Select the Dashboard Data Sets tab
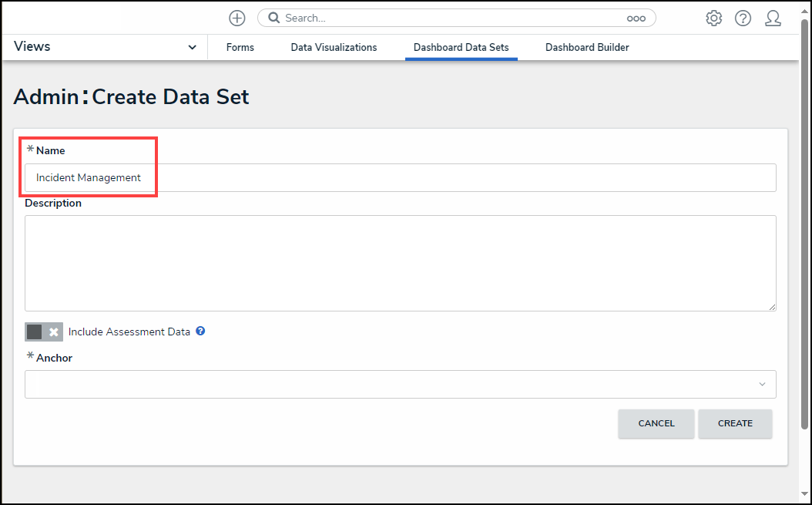This screenshot has width=812, height=505. (x=461, y=48)
